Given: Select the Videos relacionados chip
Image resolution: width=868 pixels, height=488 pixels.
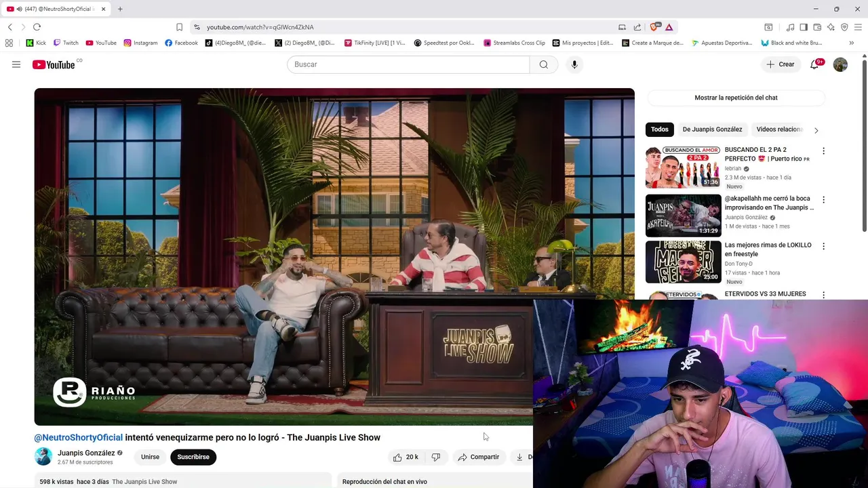Looking at the screenshot, I should (779, 129).
